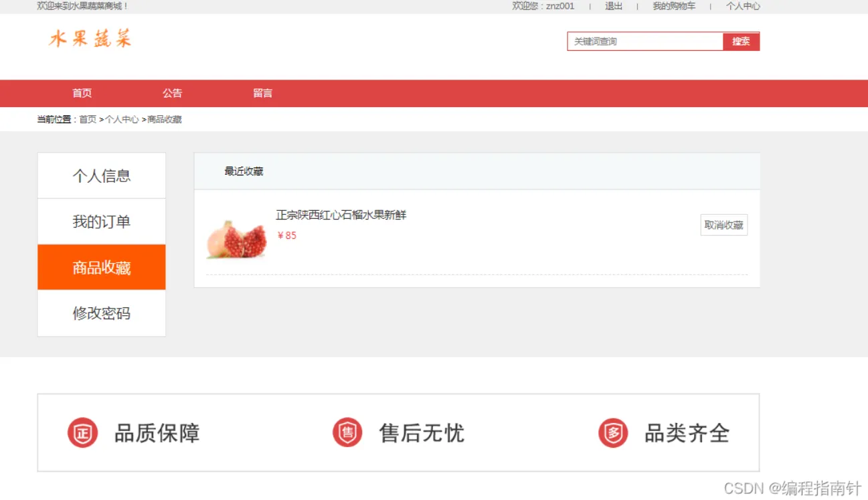Open 个人中心 in the top bar
This screenshot has height=500, width=868.
[743, 6]
